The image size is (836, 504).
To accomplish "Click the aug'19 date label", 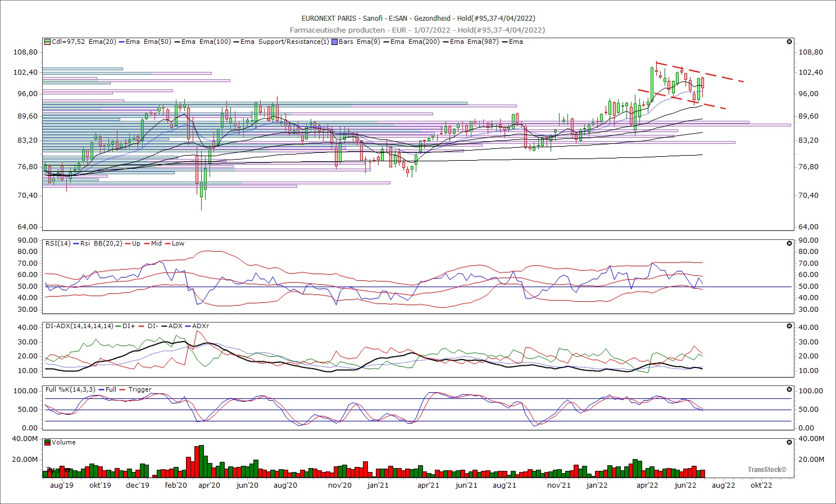I will click(62, 485).
